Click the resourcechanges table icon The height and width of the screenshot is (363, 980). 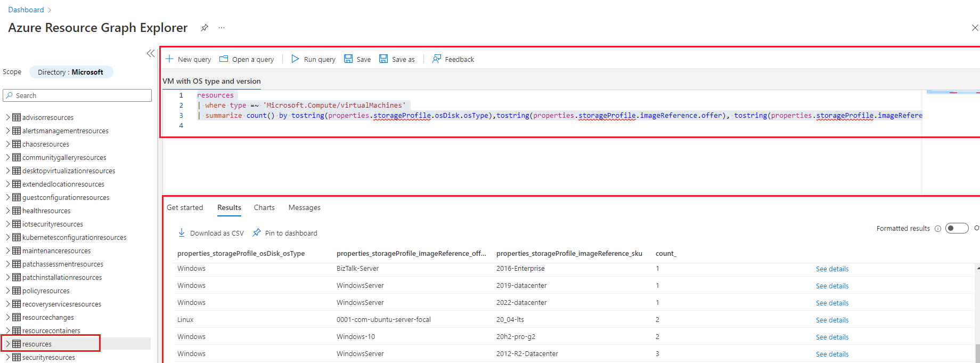tap(17, 317)
